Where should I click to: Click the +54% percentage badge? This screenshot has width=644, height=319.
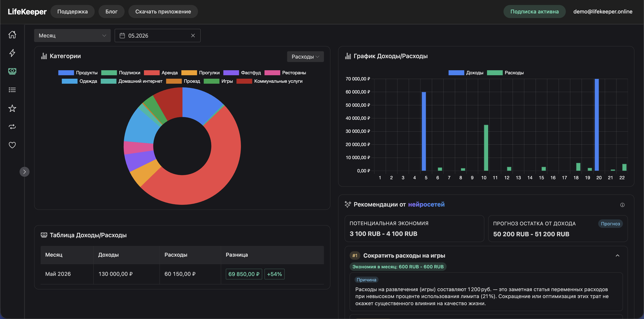point(274,274)
